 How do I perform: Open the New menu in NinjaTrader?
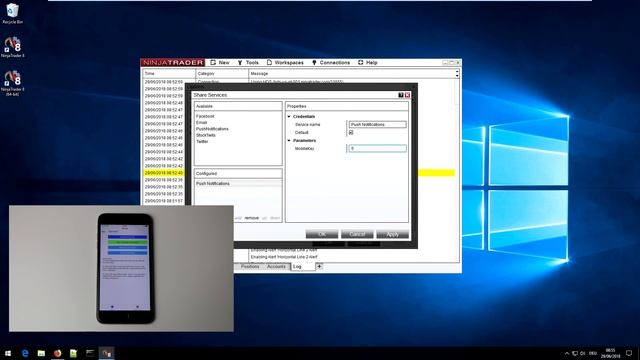[220, 62]
